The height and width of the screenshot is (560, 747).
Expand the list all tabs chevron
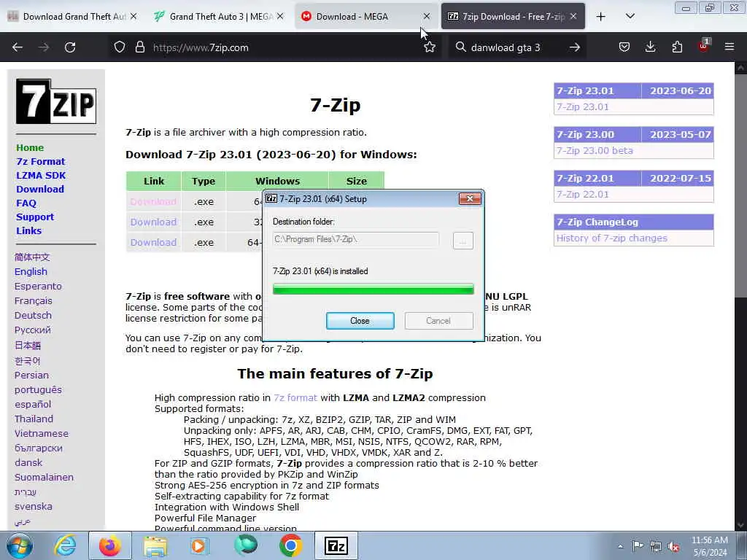[x=630, y=17]
